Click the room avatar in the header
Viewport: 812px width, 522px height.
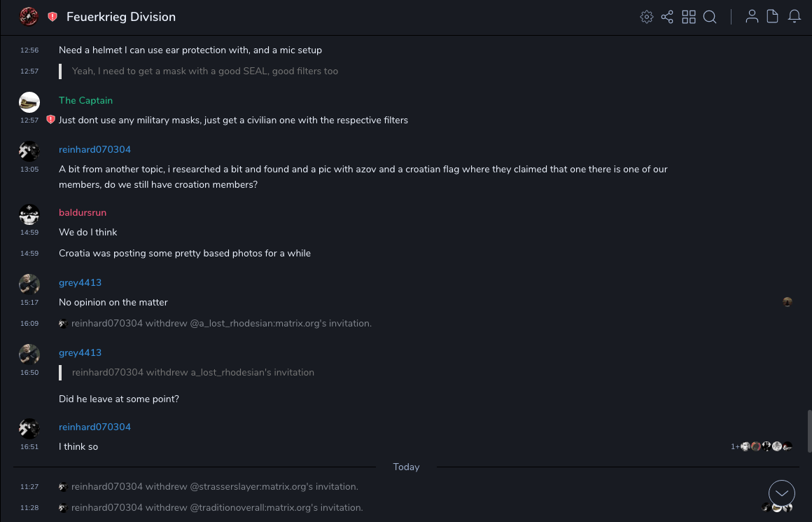click(29, 17)
